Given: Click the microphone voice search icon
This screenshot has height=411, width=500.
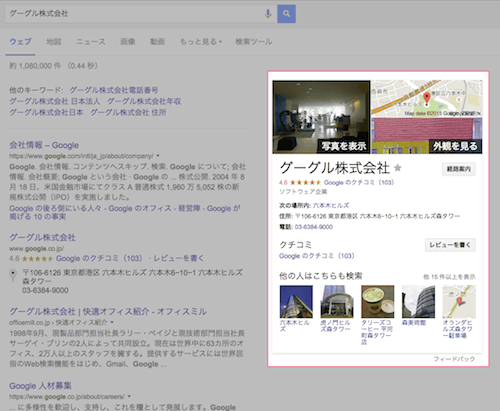Looking at the screenshot, I should (268, 14).
